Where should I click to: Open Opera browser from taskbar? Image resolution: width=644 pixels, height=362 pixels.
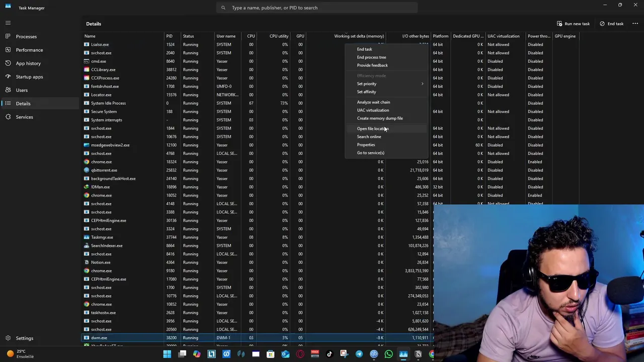300,354
